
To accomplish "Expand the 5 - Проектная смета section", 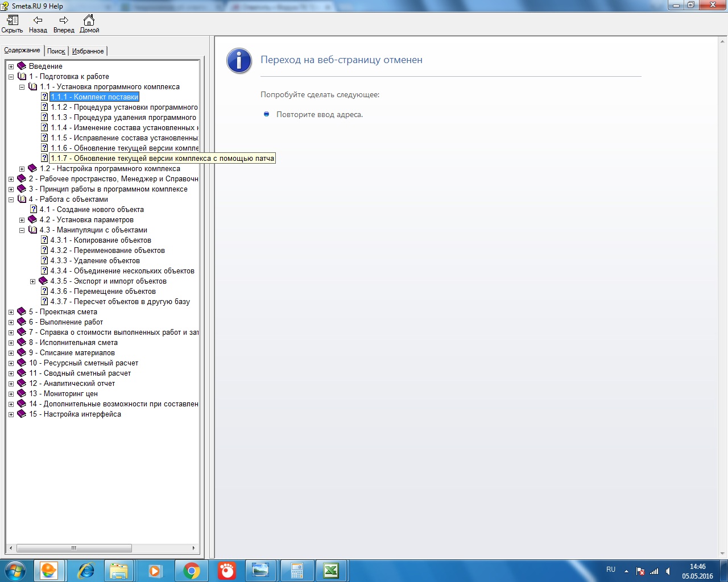I will 11,312.
